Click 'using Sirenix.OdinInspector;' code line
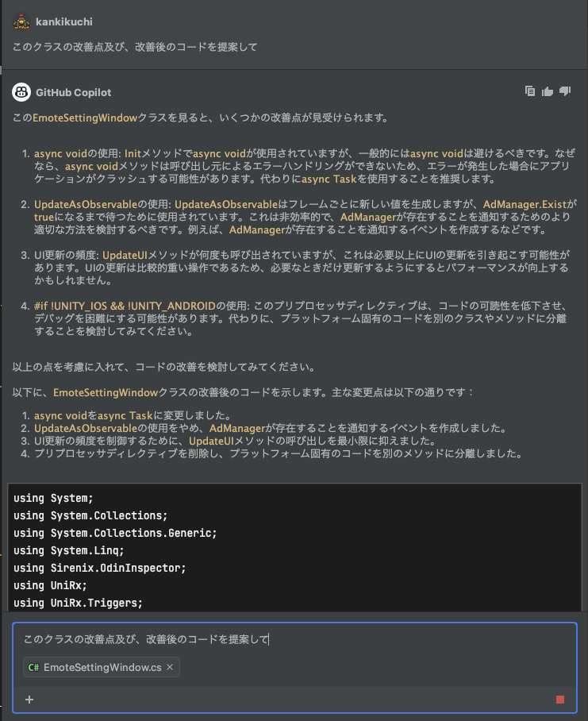The height and width of the screenshot is (721, 588). click(x=100, y=568)
